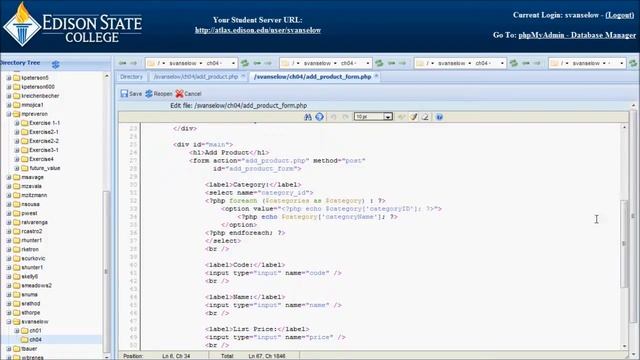This screenshot has width=640, height=360.
Task: Open the first path bar's end dropdown arrow
Action: click(x=233, y=63)
